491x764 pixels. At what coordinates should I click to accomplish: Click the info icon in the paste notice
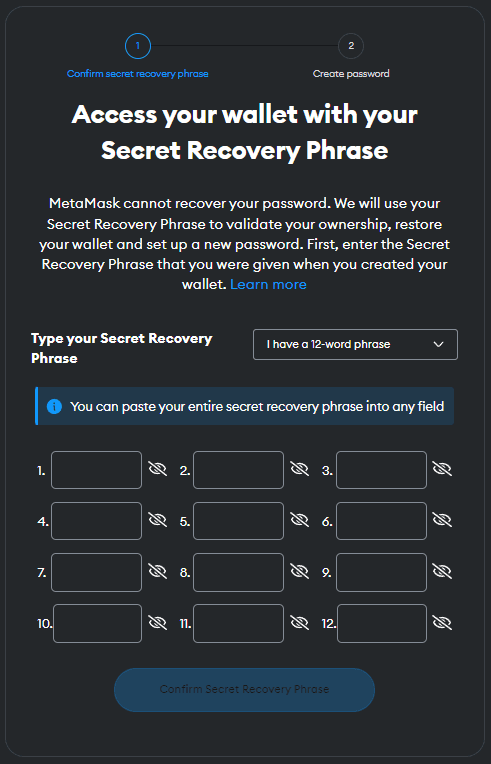click(x=54, y=406)
